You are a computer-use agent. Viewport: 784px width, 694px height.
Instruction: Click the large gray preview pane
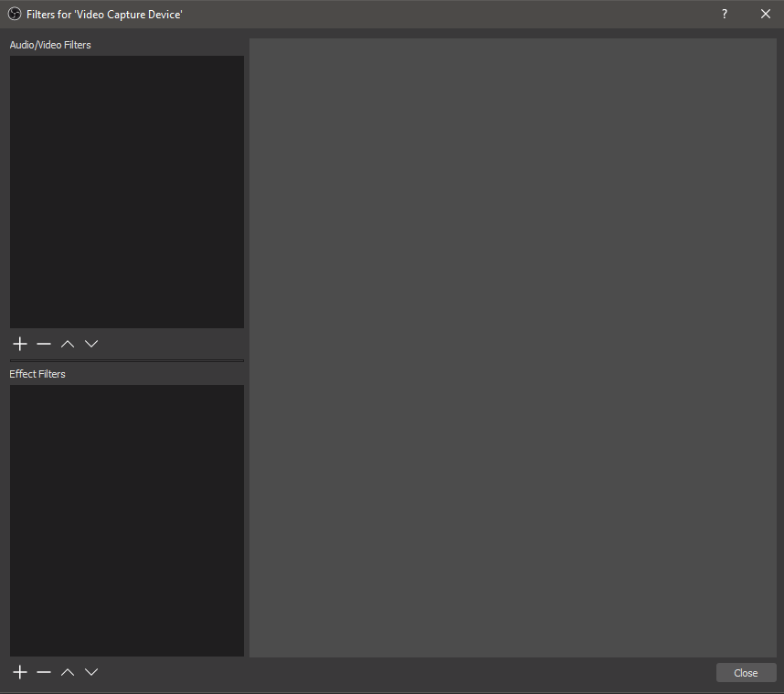click(x=513, y=347)
